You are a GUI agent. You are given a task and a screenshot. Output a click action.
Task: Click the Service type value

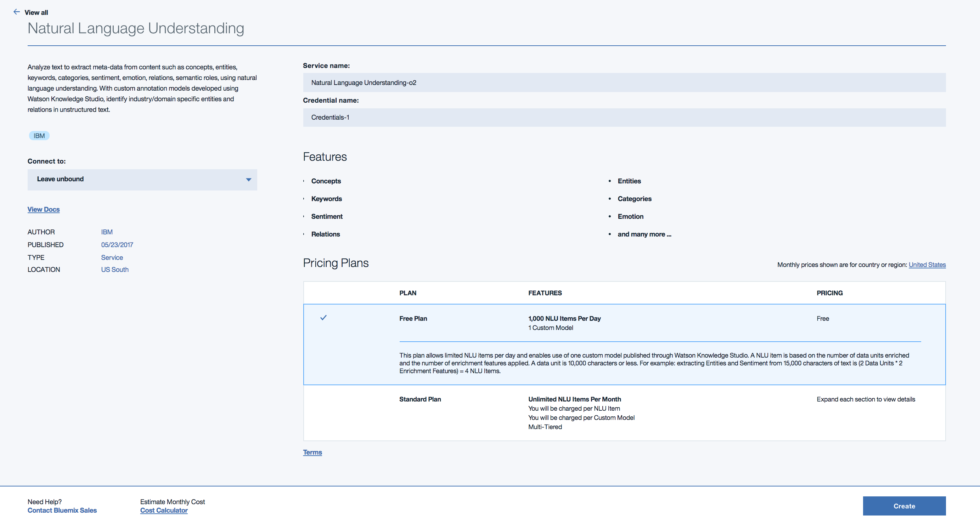point(112,257)
